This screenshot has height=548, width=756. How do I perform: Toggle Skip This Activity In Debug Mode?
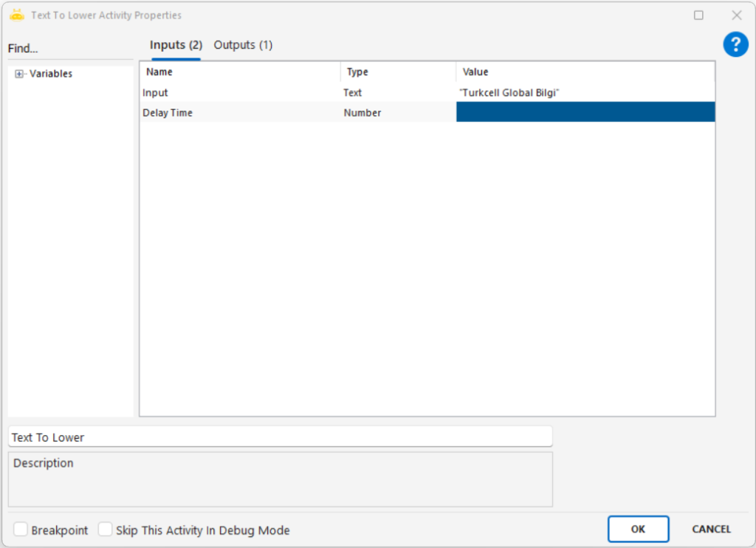point(106,530)
